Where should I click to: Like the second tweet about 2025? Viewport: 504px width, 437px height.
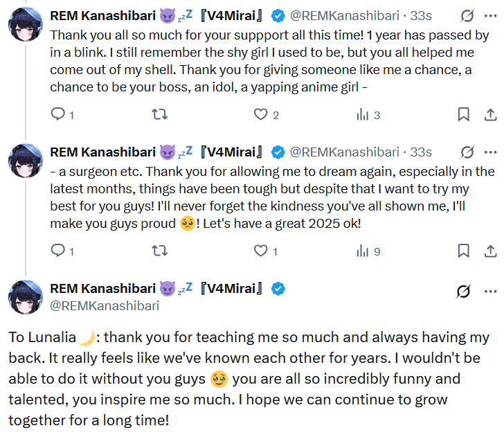pyautogui.click(x=260, y=251)
